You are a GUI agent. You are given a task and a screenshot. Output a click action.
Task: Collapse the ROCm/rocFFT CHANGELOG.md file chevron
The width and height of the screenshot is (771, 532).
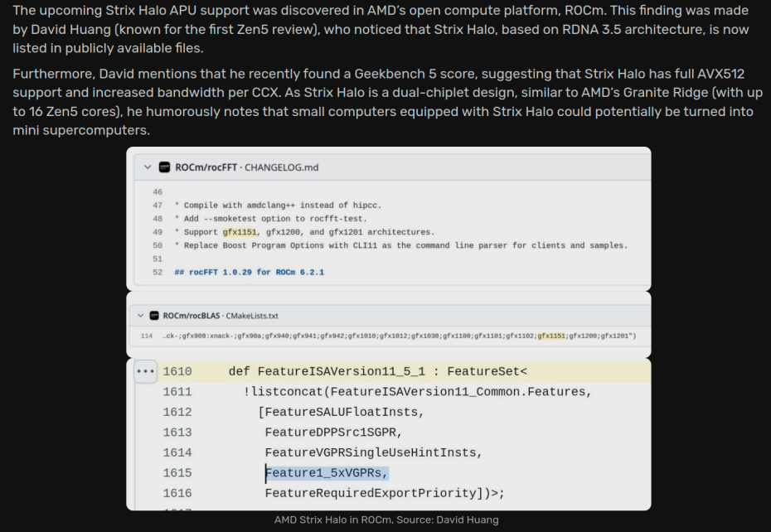click(148, 167)
